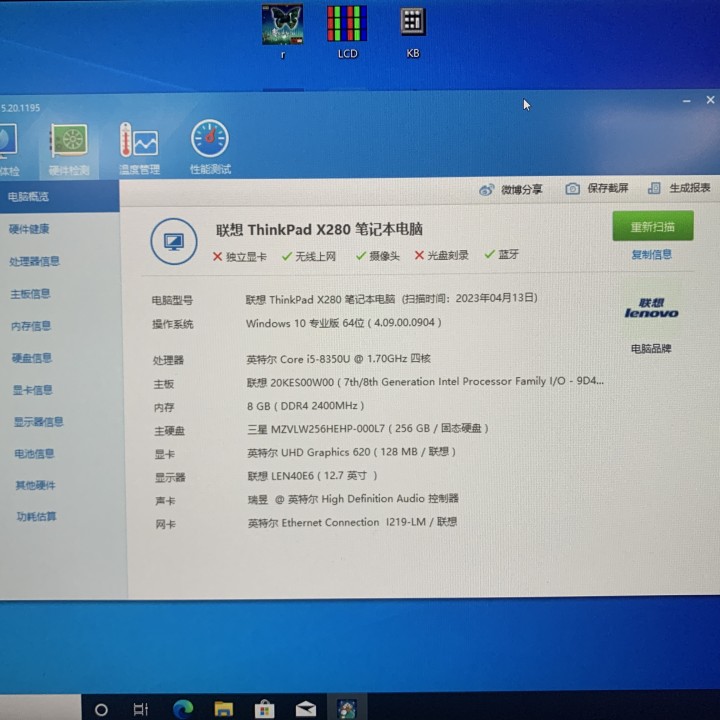The image size is (720, 720).
Task: Open the LCD desktop shortcut
Action: pos(347,32)
